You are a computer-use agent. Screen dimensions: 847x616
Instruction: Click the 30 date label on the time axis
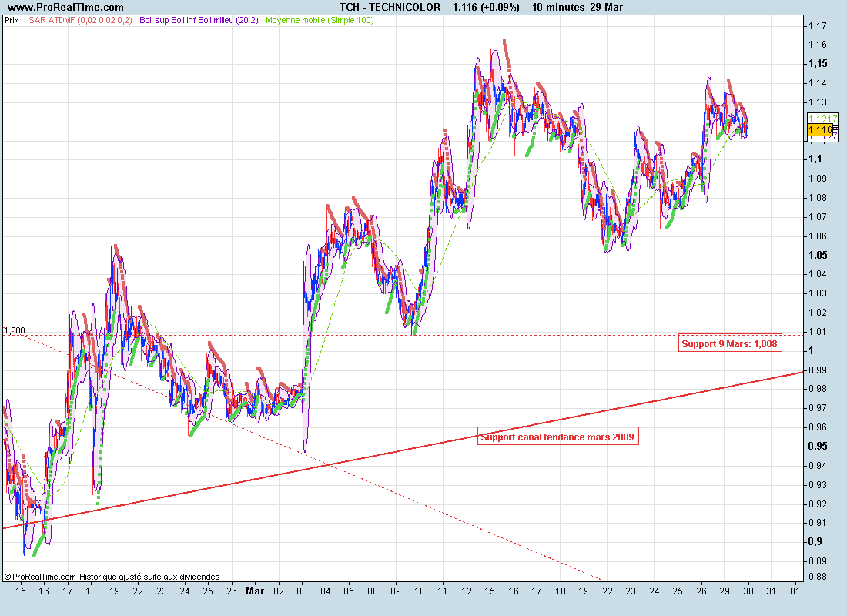748,591
